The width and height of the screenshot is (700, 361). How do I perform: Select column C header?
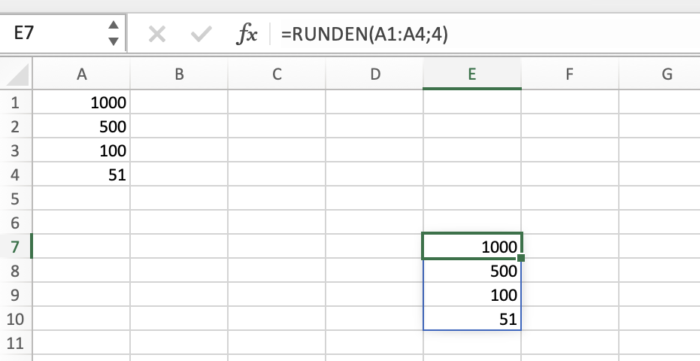tap(277, 75)
